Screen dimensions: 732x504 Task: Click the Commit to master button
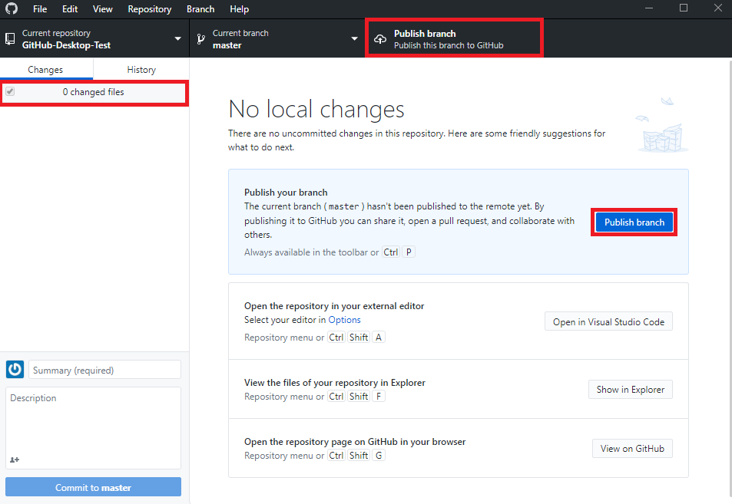click(x=93, y=487)
